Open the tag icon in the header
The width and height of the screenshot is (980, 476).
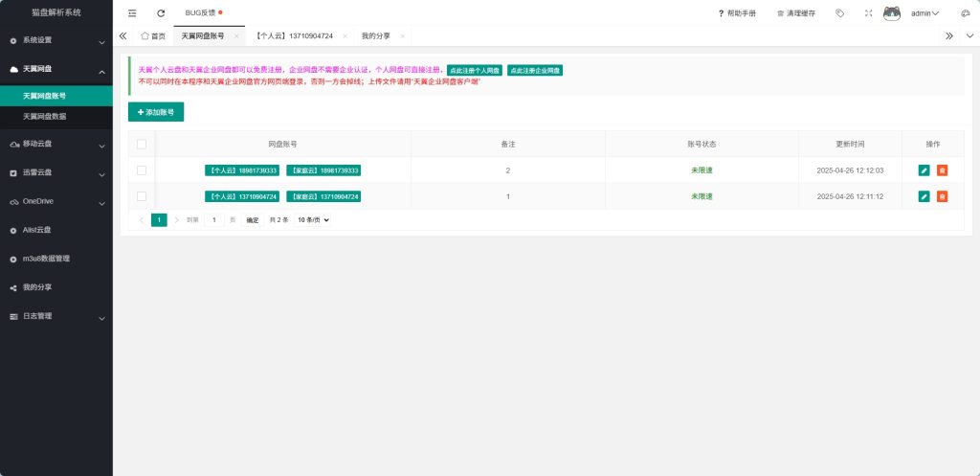pos(839,13)
